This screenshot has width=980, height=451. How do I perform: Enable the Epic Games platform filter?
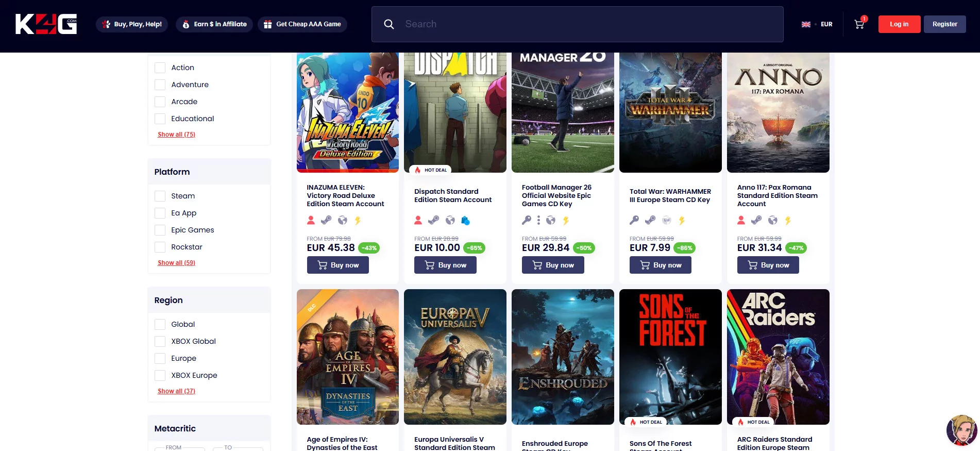pos(160,230)
